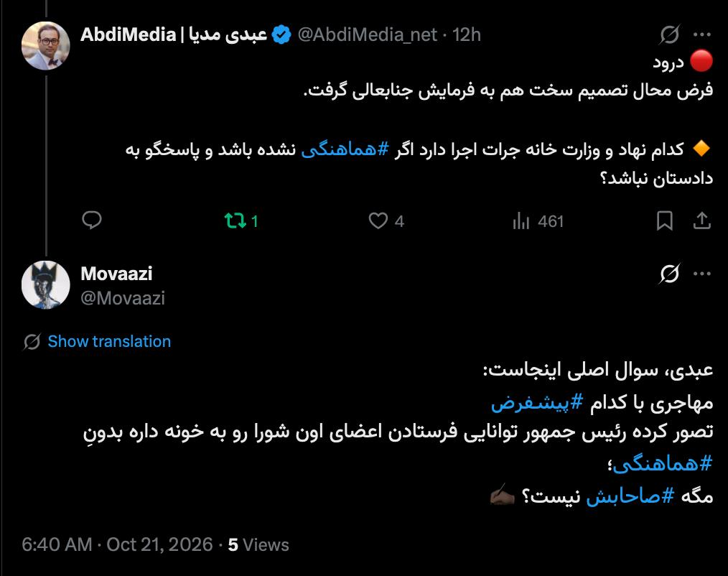View analytics showing 461 views
The height and width of the screenshot is (576, 728).
538,221
